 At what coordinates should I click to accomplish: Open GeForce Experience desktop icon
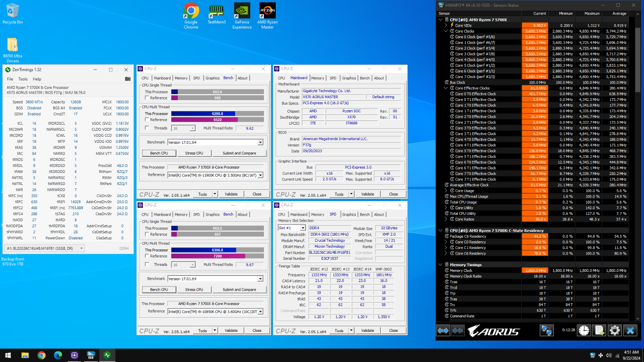(242, 16)
